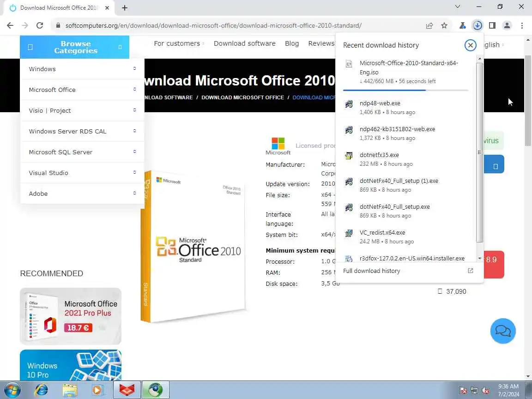532x399 pixels.
Task: Open the dotNetFx40_Full_setup.exe download entry
Action: pyautogui.click(x=405, y=211)
